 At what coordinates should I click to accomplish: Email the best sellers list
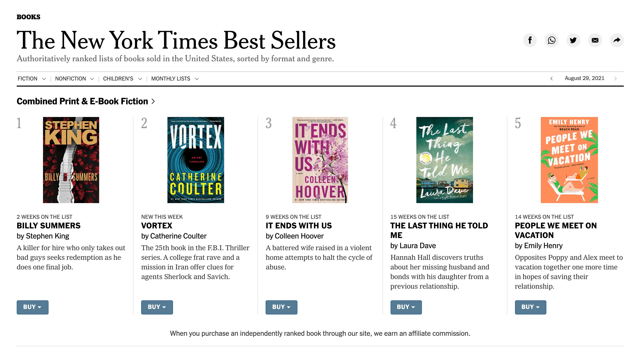595,40
